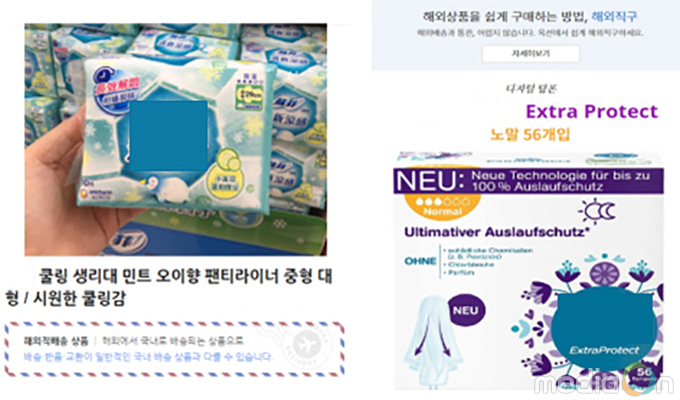Viewport: 680px width, 400px height.
Task: Click the cooling pad product photo
Action: point(176,140)
